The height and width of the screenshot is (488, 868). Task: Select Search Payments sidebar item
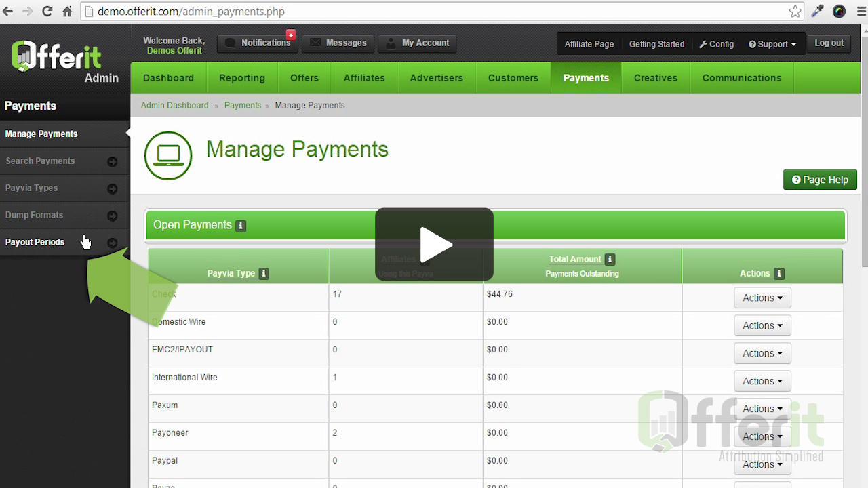click(x=64, y=161)
